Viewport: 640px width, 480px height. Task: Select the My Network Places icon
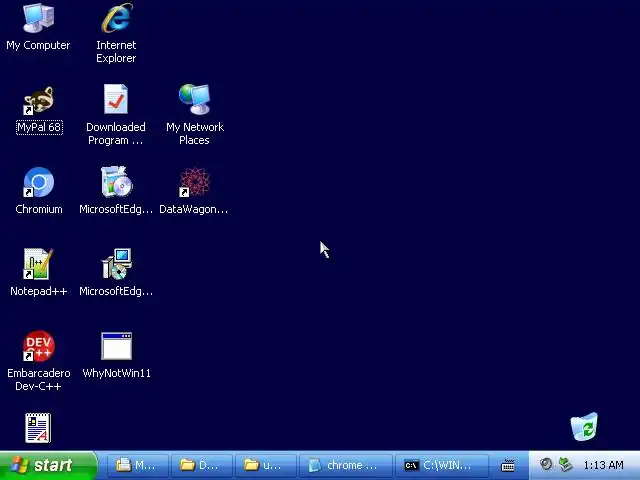pos(195,99)
